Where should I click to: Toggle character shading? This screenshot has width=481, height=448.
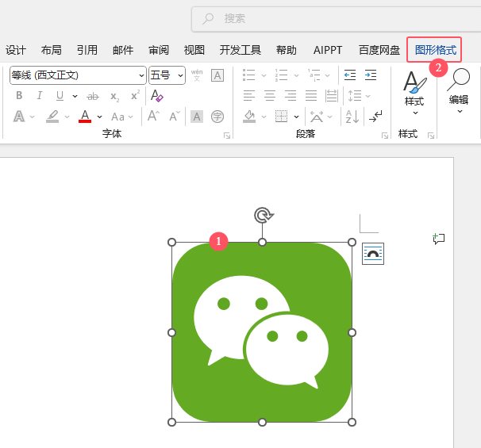(197, 117)
